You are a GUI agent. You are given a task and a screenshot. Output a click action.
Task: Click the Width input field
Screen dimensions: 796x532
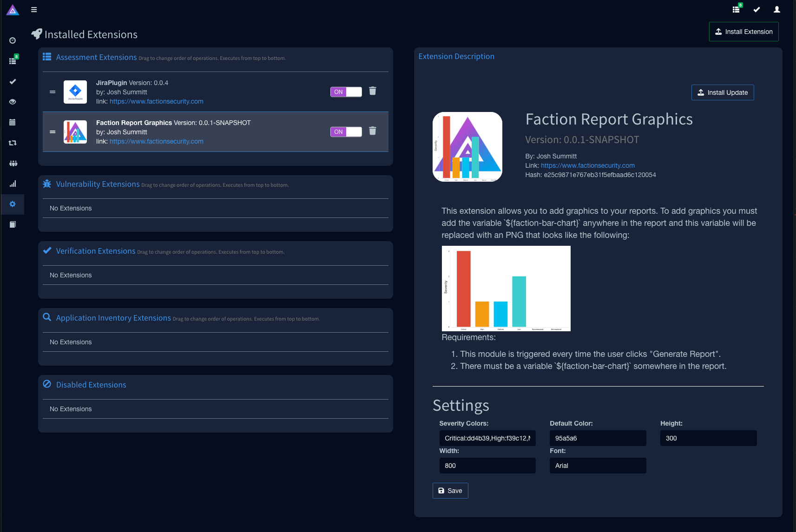[x=487, y=466]
